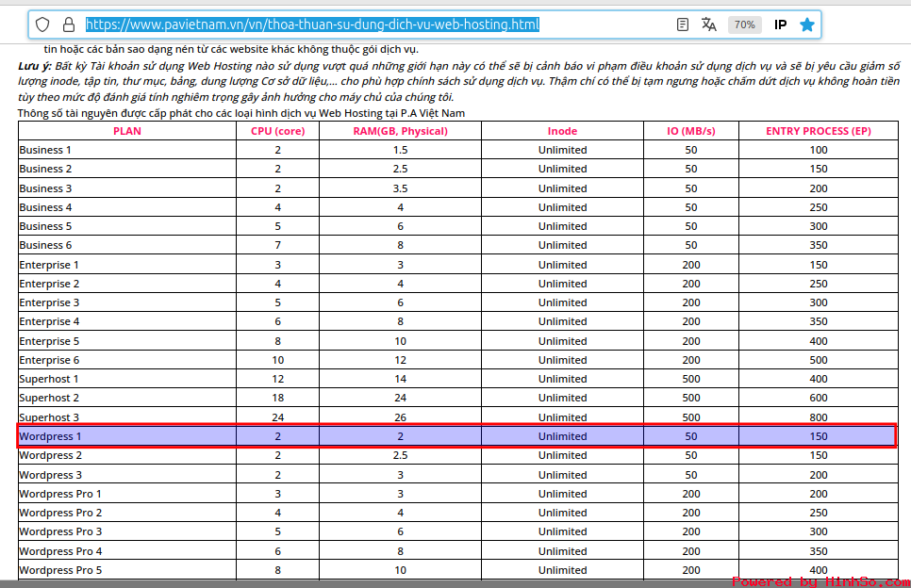Click the padlock site security icon

point(69,24)
